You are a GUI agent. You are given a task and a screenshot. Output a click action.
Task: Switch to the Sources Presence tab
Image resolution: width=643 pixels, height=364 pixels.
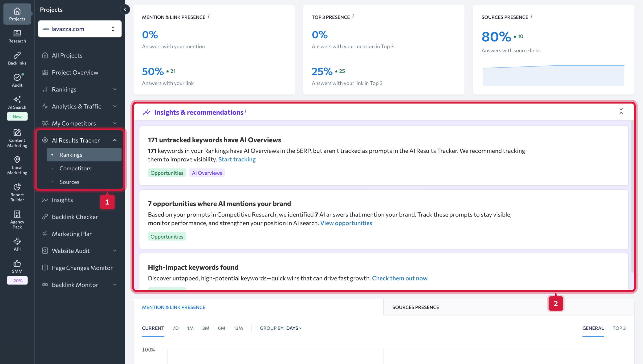pyautogui.click(x=415, y=307)
